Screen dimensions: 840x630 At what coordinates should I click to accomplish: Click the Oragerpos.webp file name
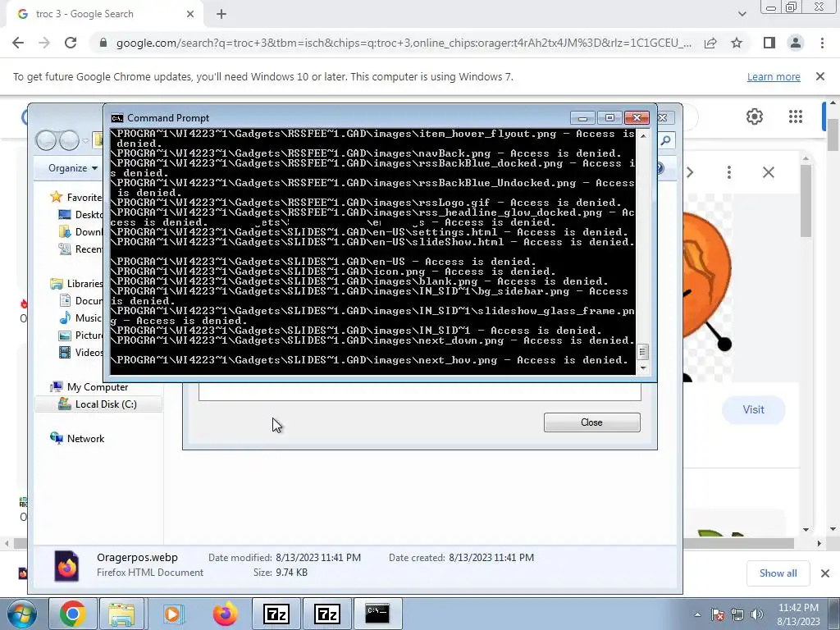137,557
